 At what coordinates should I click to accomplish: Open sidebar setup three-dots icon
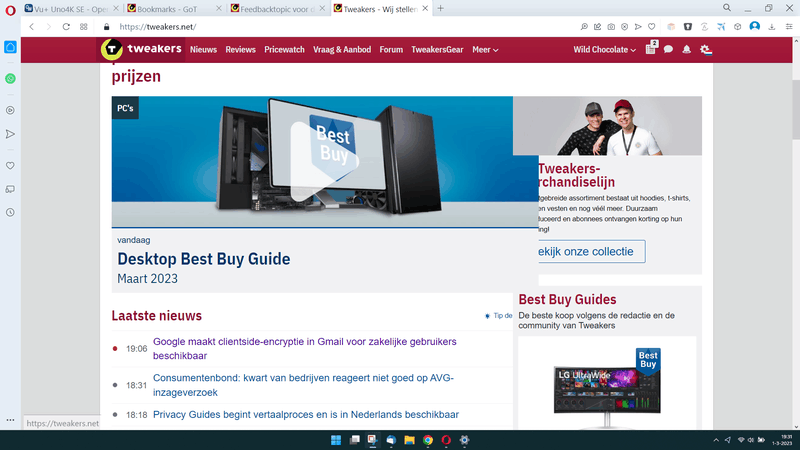pyautogui.click(x=10, y=420)
